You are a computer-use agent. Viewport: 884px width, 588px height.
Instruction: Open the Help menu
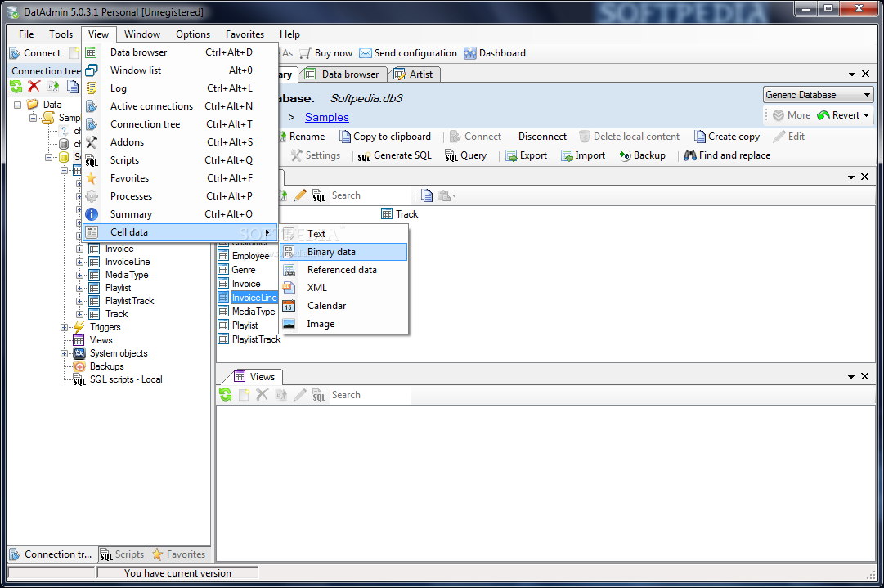289,34
